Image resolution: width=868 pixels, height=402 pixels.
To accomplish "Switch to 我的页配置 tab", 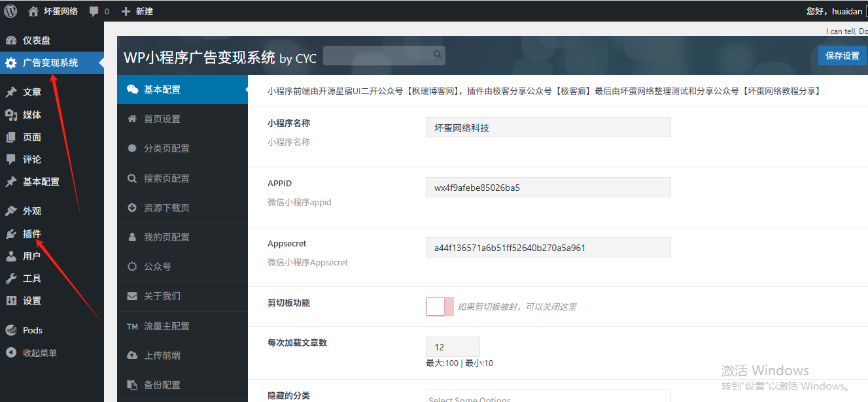I will point(182,237).
